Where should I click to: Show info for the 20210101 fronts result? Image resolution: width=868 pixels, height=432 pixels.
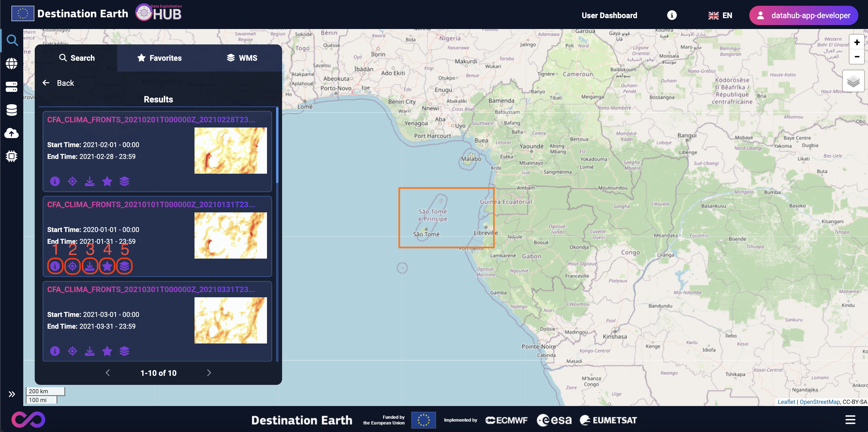tap(55, 266)
